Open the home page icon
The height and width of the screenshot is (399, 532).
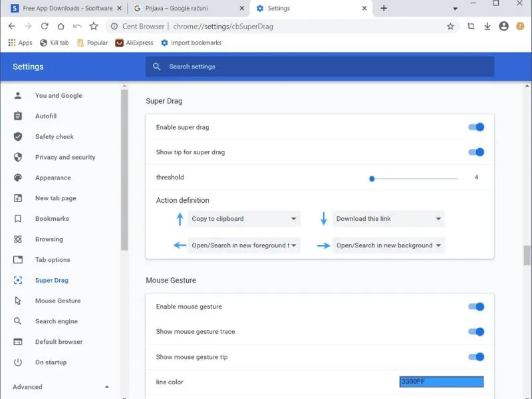point(61,26)
